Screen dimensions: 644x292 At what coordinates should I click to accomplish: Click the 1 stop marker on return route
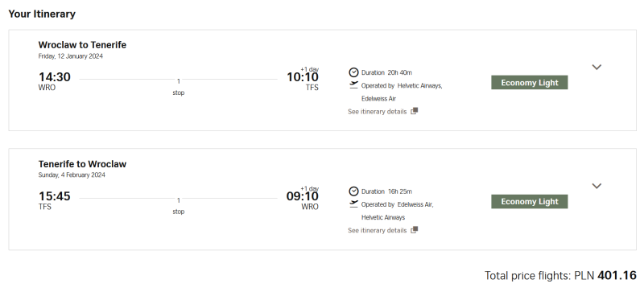click(x=178, y=206)
